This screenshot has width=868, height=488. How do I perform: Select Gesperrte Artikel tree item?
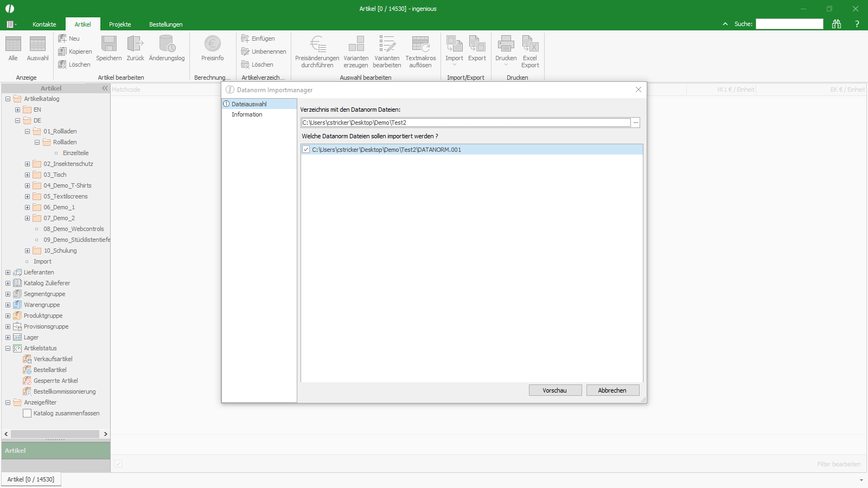[x=55, y=381]
